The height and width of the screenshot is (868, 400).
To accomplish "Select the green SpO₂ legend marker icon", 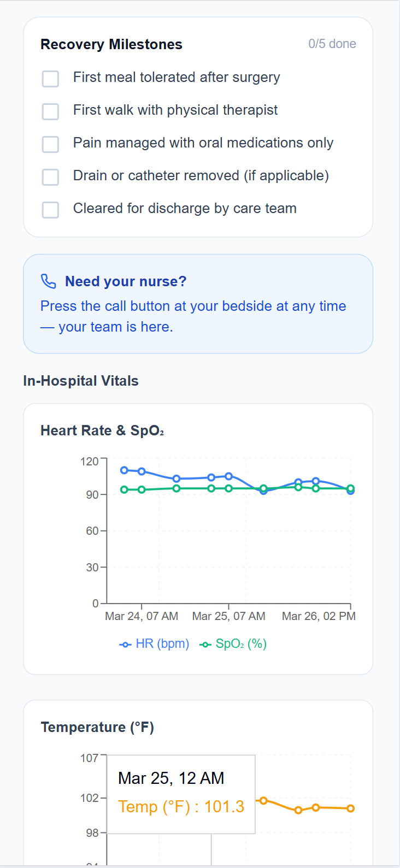I will pyautogui.click(x=205, y=644).
